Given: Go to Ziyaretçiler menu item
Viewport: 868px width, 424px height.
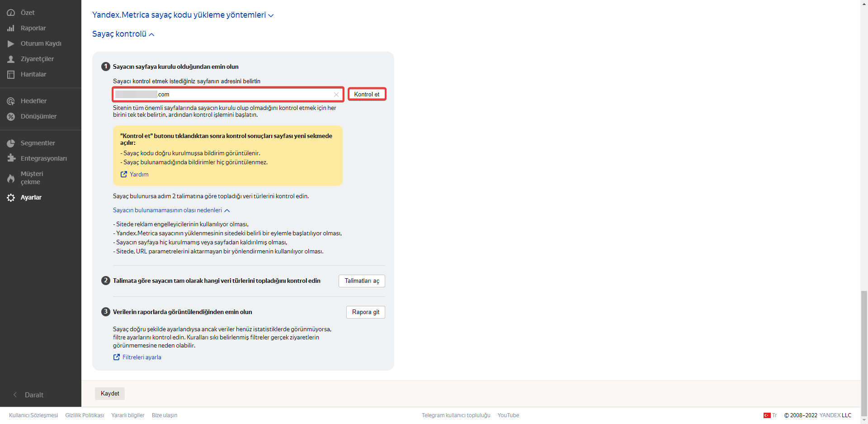Looking at the screenshot, I should [x=37, y=59].
